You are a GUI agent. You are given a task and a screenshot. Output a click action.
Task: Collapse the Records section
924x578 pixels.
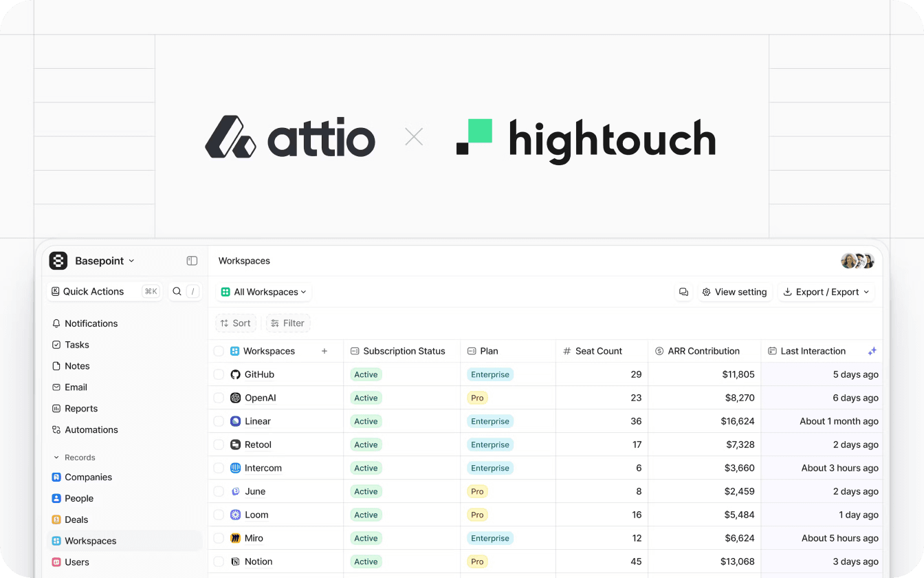pos(74,458)
